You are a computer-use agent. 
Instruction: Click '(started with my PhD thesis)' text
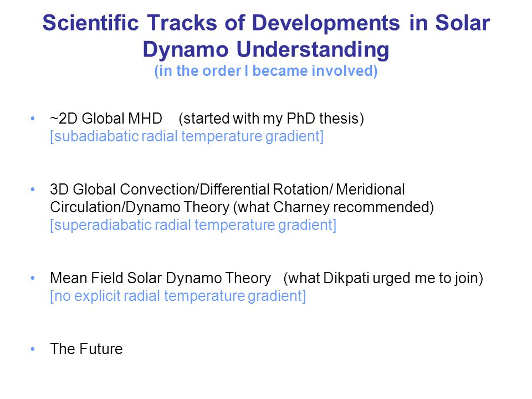(271, 119)
